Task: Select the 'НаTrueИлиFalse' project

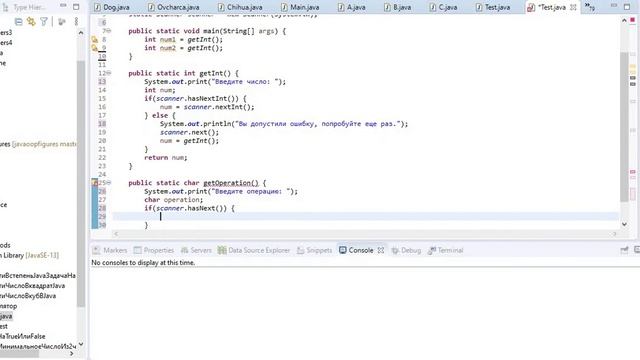Action: tap(23, 336)
